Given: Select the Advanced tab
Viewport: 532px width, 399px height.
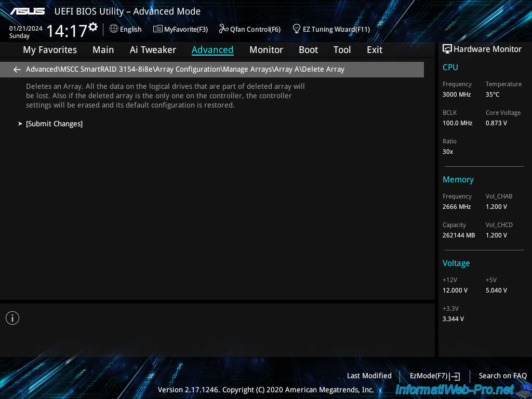Looking at the screenshot, I should (x=212, y=50).
